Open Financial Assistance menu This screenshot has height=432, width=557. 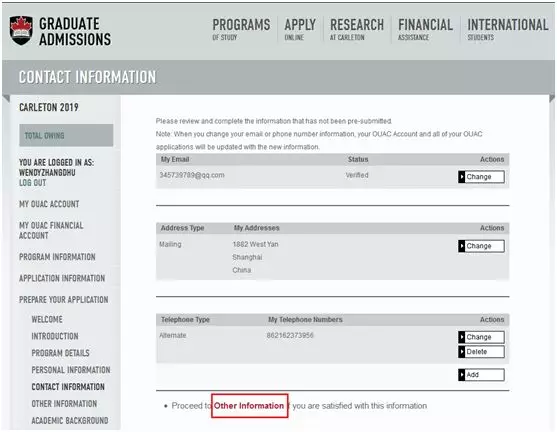click(x=425, y=29)
